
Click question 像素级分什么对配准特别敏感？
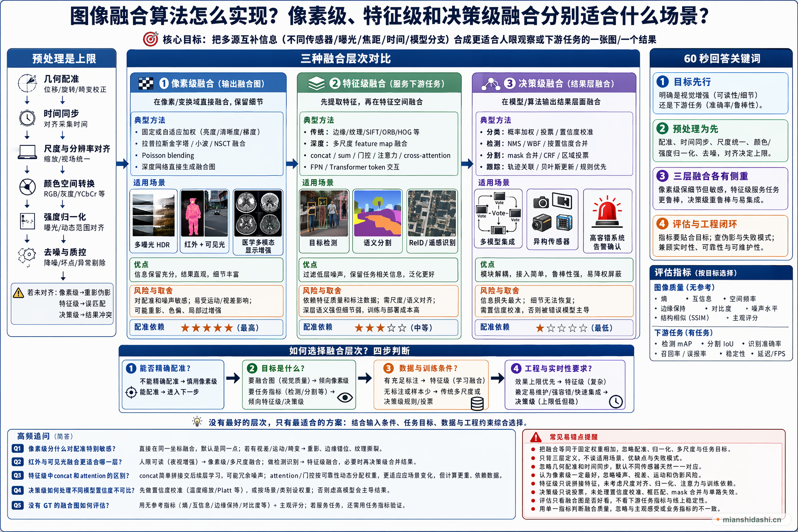pyautogui.click(x=72, y=448)
